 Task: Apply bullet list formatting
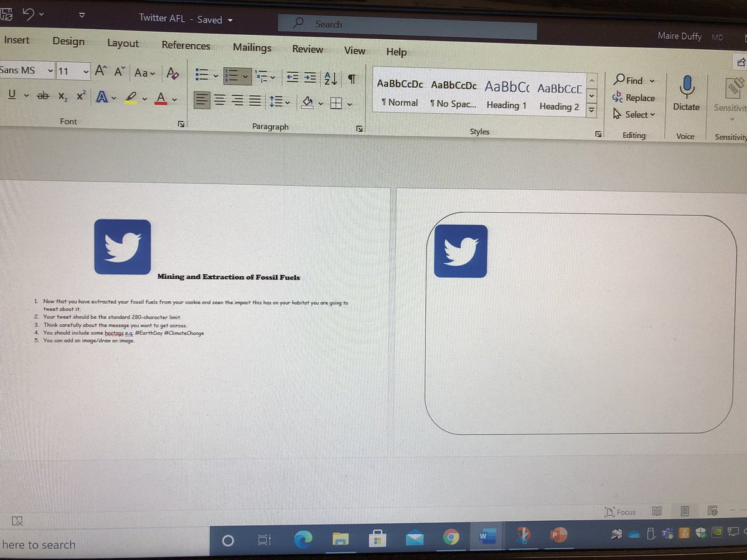[x=202, y=75]
